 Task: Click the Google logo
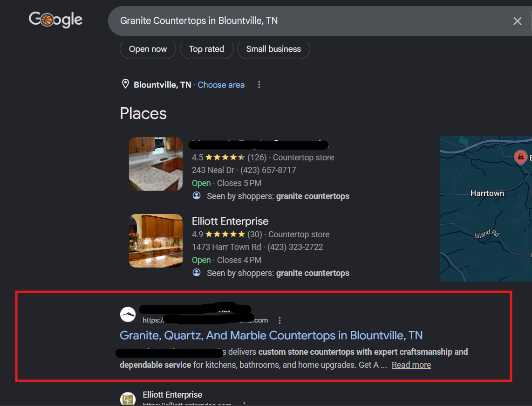pos(55,20)
